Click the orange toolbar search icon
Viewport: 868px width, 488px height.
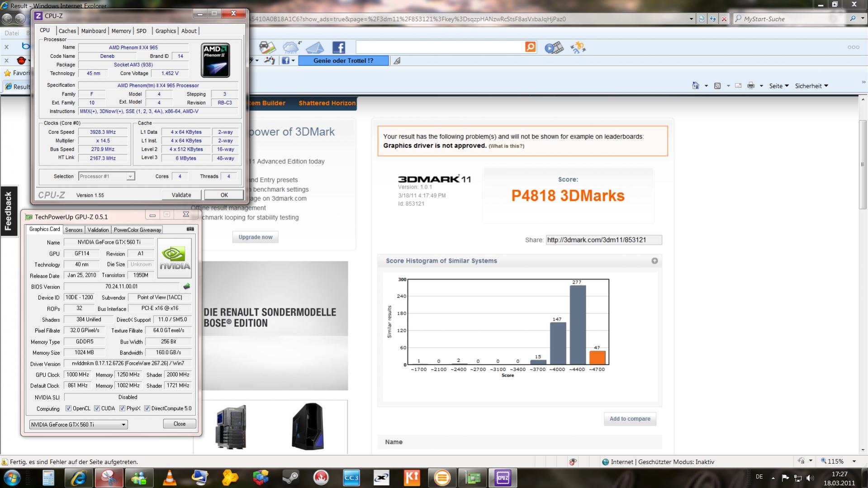530,47
